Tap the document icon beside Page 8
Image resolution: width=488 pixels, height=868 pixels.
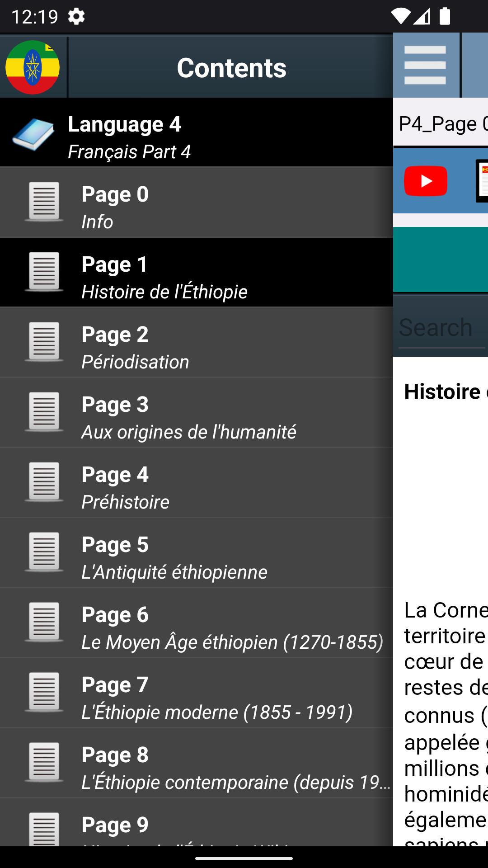(44, 762)
